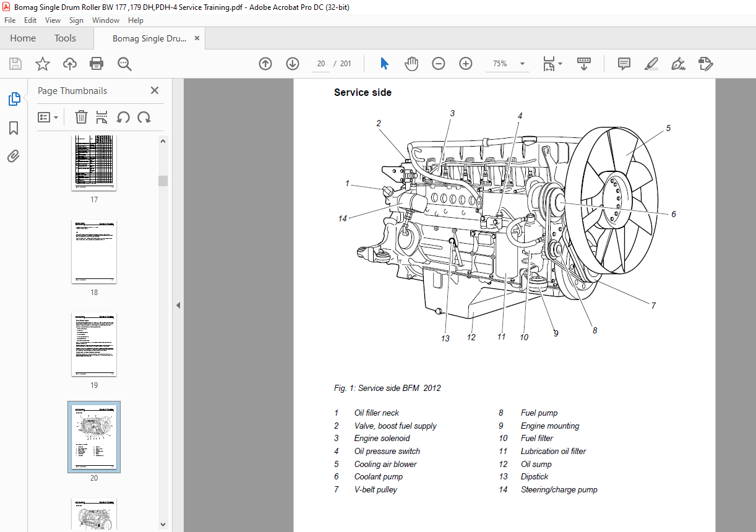756x532 pixels.
Task: Open the Request e-signature tool
Action: (x=705, y=64)
